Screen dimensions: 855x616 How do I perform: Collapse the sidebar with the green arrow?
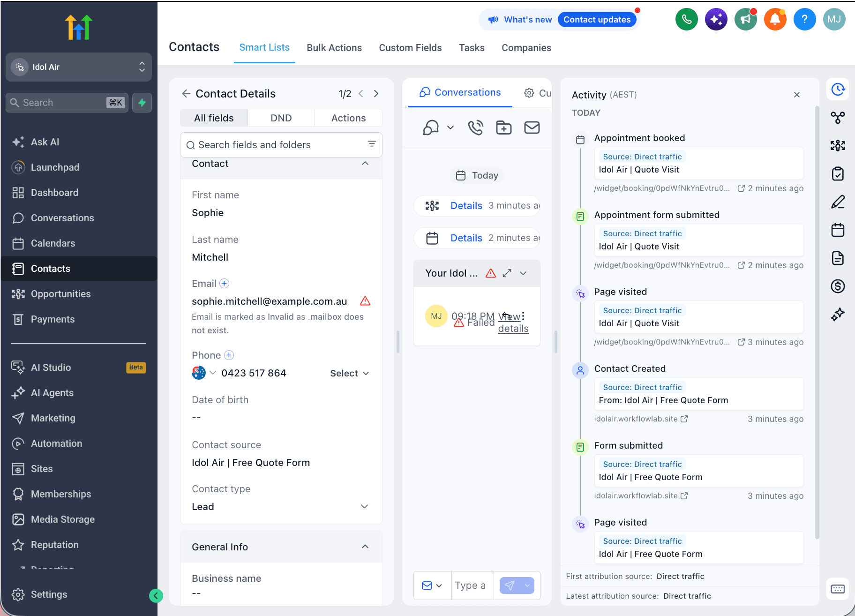[x=156, y=595]
